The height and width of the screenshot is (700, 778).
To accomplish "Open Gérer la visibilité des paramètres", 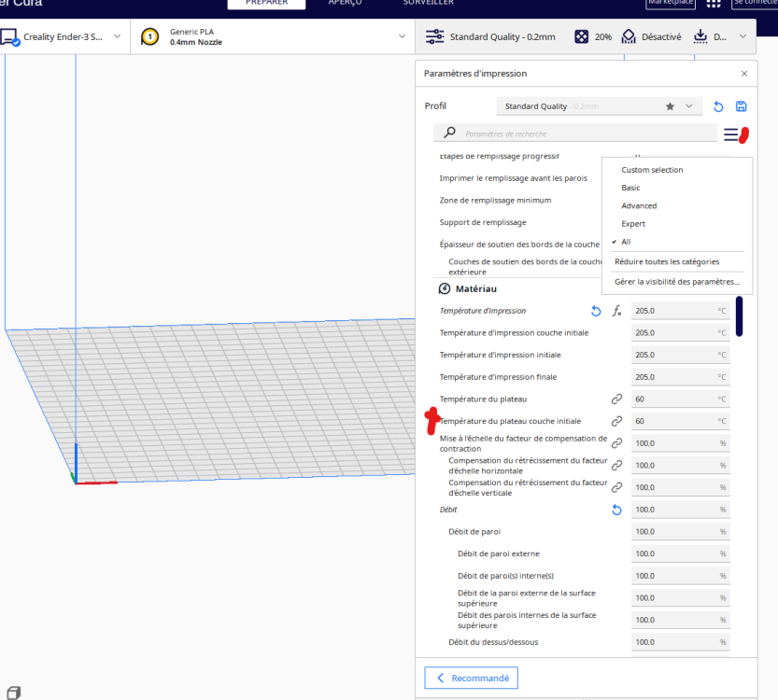I will coord(677,282).
